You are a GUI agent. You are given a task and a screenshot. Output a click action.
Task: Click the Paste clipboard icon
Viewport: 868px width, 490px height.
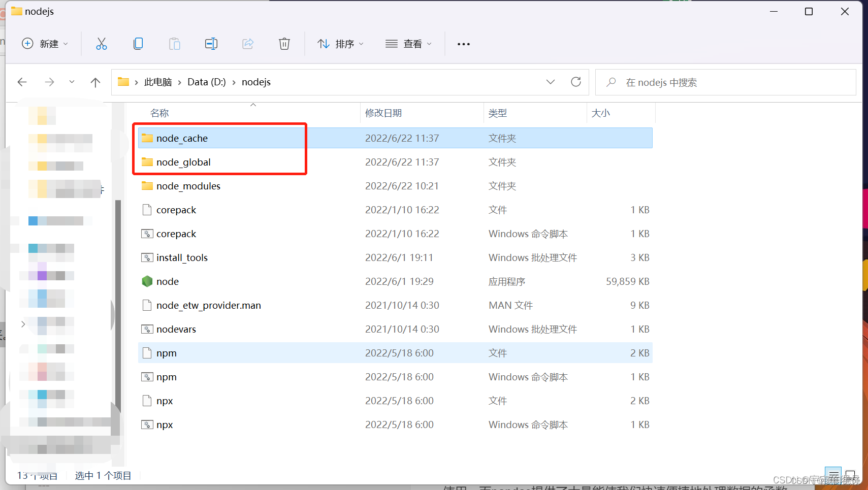(175, 44)
